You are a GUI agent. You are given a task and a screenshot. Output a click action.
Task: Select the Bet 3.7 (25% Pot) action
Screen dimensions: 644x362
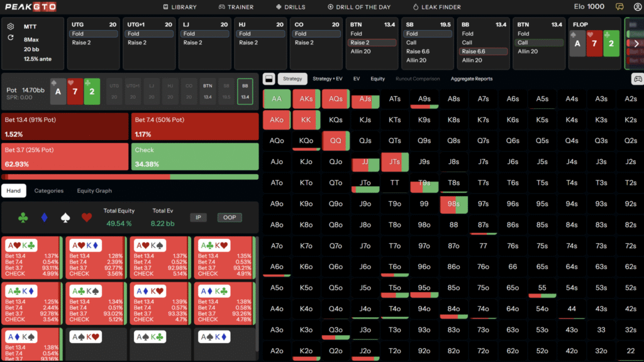point(65,156)
